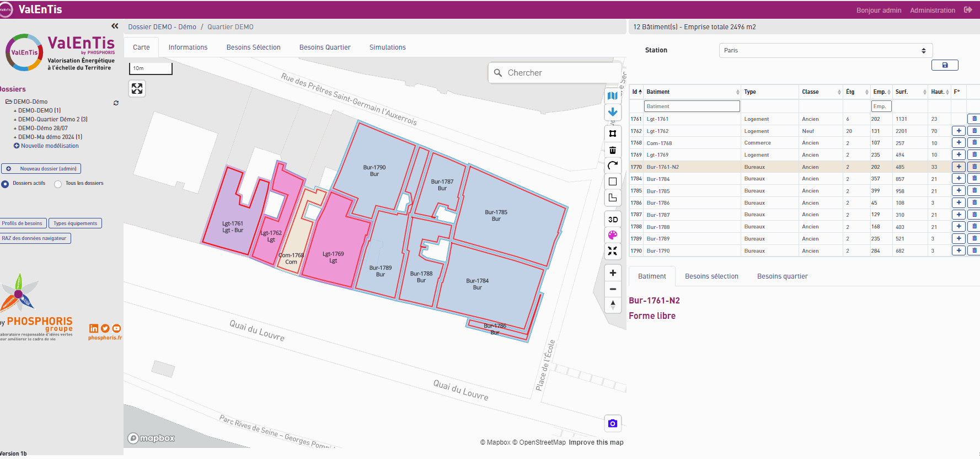Click the trash icon in map toolbar
980x459 pixels.
(613, 150)
